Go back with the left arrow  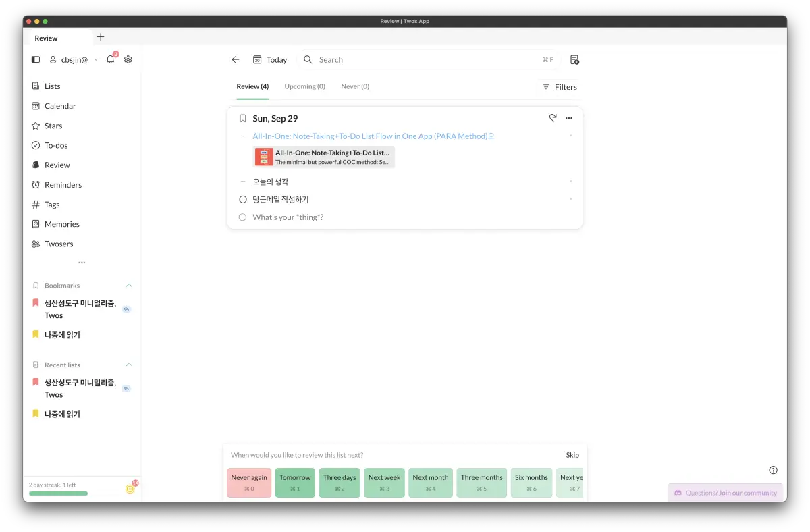(236, 59)
